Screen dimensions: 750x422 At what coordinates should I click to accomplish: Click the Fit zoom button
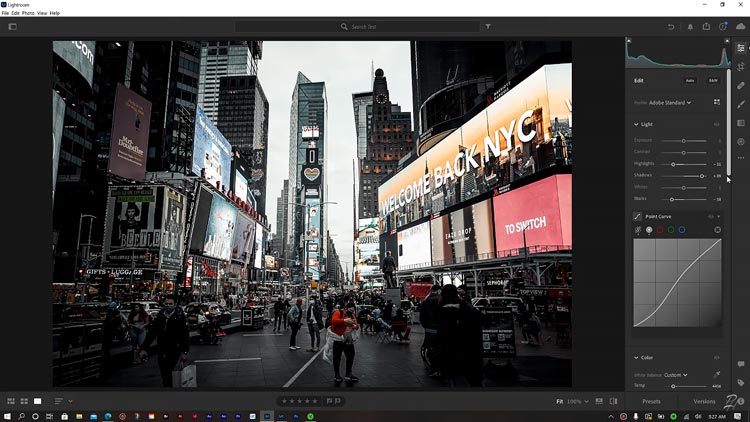coord(560,401)
